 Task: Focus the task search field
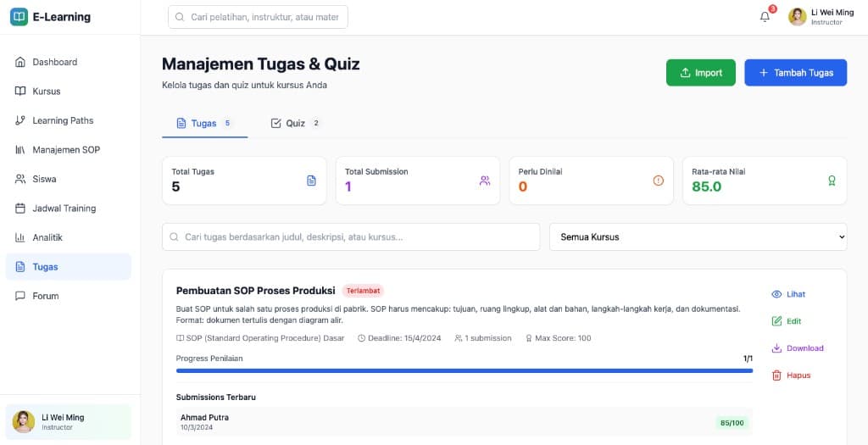tap(351, 237)
